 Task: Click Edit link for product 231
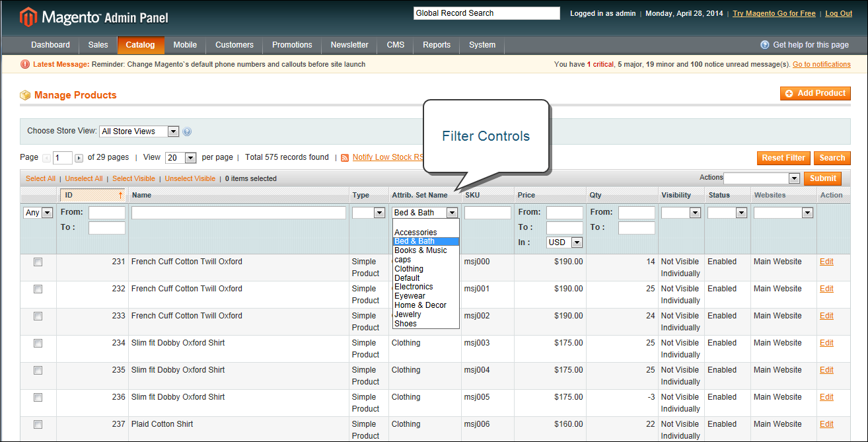(826, 262)
